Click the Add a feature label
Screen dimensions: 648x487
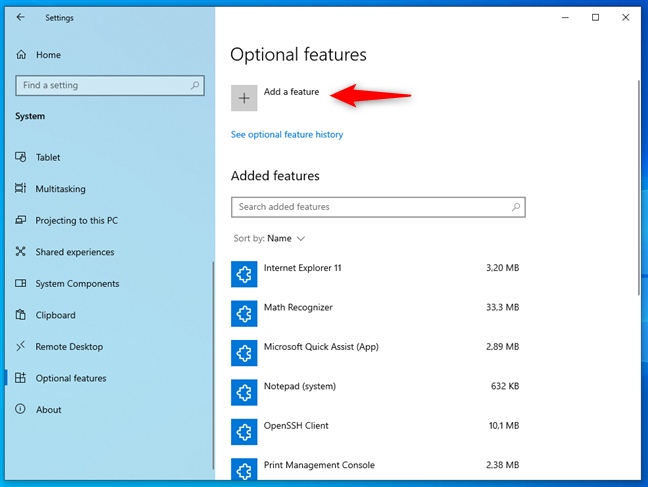point(291,92)
